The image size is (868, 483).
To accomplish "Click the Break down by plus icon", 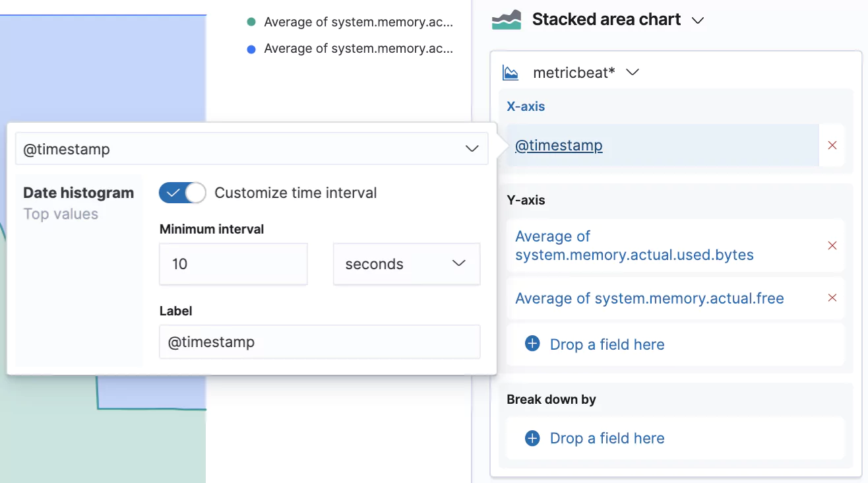I will coord(532,438).
